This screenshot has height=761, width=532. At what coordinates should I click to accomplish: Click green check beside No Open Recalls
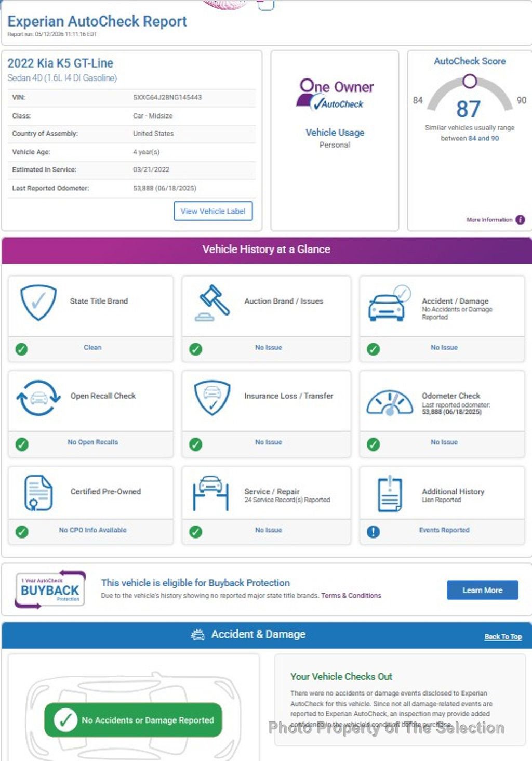click(x=21, y=444)
